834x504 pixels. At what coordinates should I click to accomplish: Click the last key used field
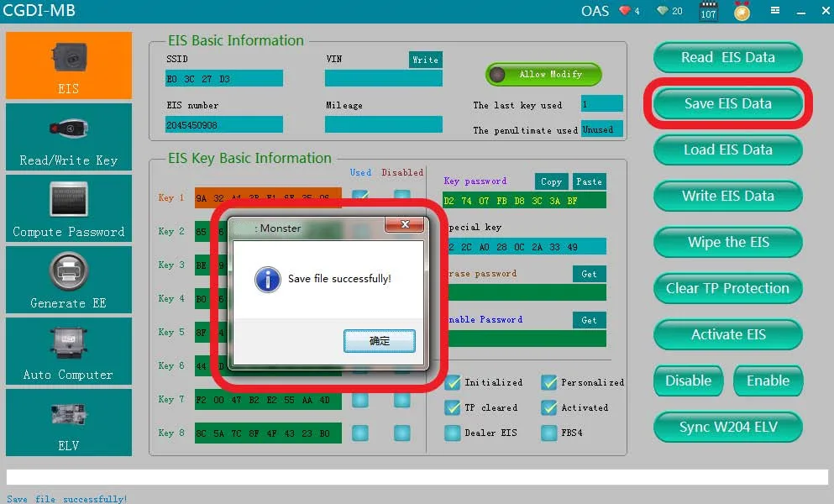point(601,103)
